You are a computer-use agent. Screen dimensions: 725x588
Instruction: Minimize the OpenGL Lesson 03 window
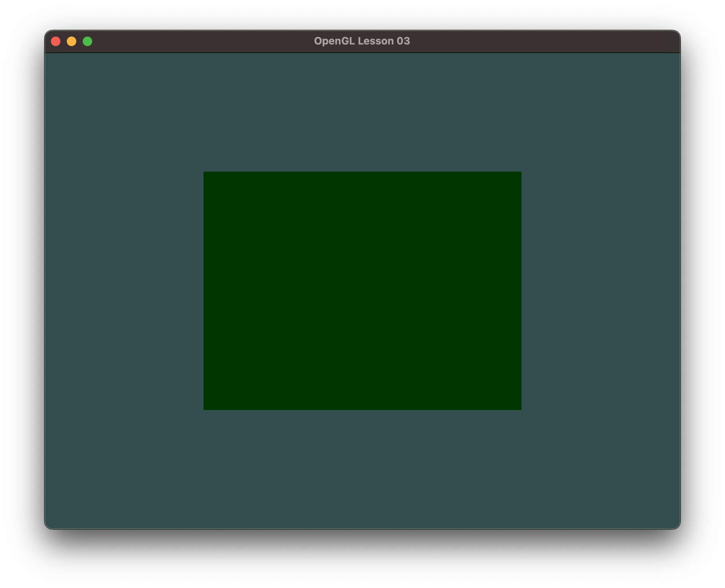pyautogui.click(x=72, y=41)
